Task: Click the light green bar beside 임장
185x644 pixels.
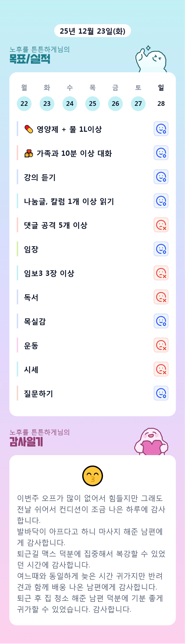Action: coord(17,249)
